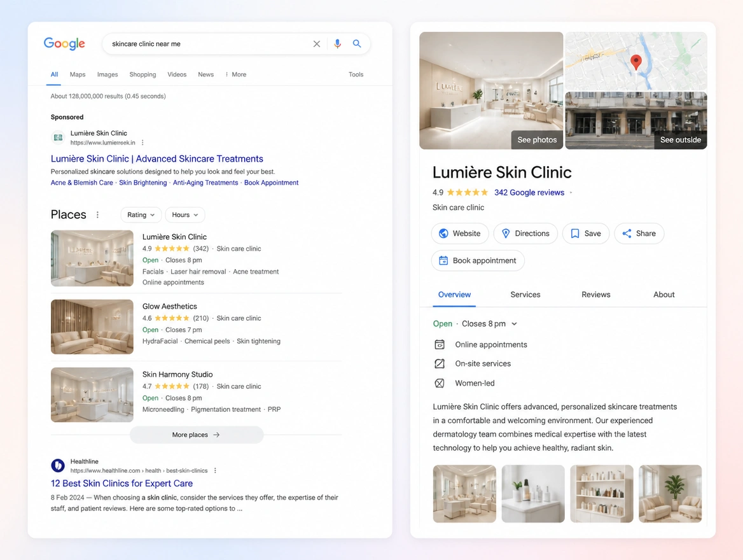Click Lumière sponsored ad favicon
743x560 pixels.
click(58, 137)
